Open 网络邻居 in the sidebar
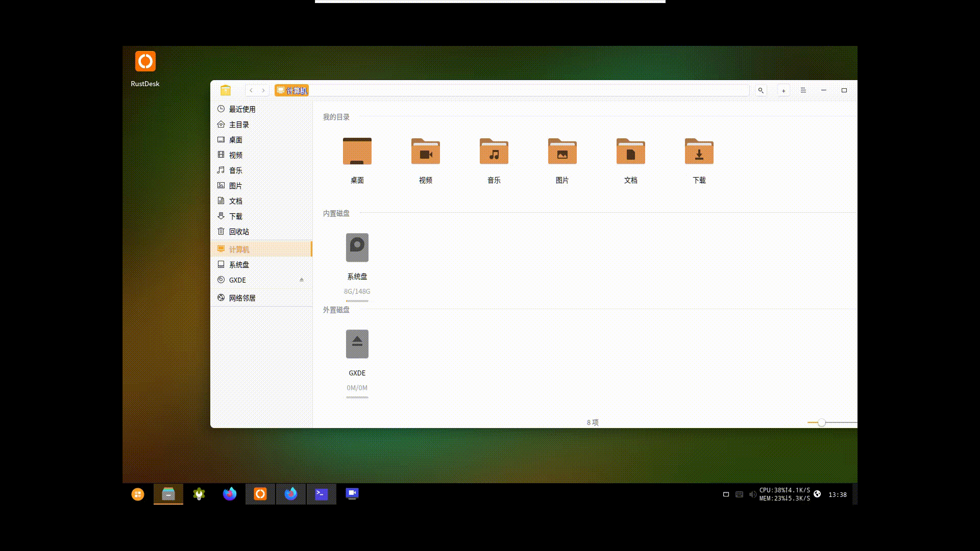 (x=261, y=298)
